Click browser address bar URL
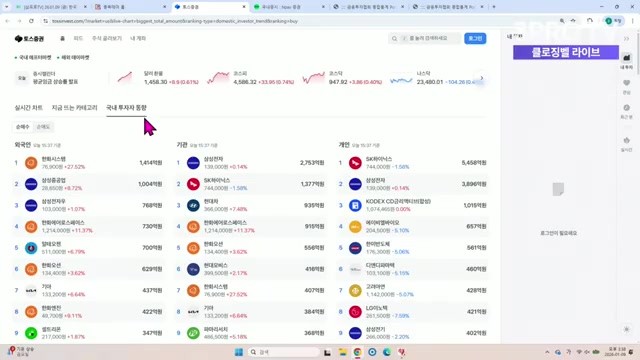640x360 pixels. [175, 21]
